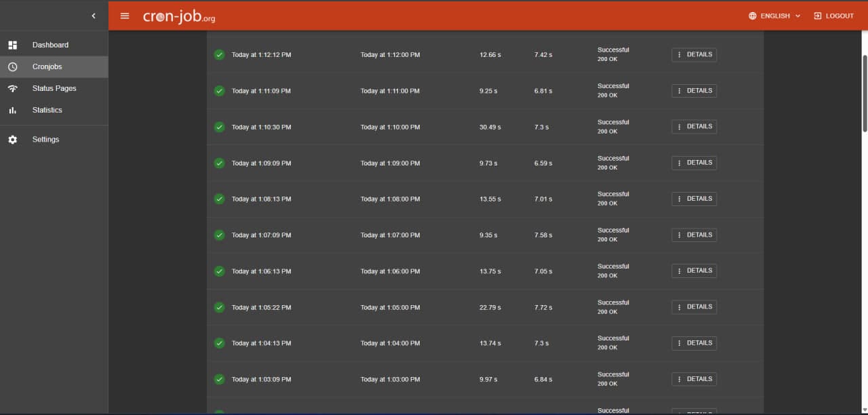This screenshot has height=415, width=868.
Task: Click the green success icon for 1:10:30 PM
Action: [219, 127]
